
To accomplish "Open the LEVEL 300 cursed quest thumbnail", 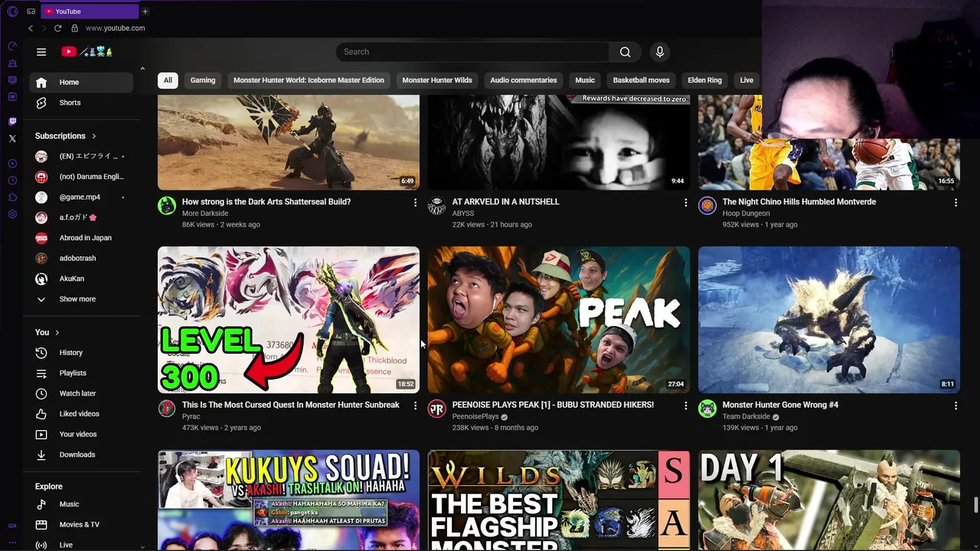I will [289, 320].
